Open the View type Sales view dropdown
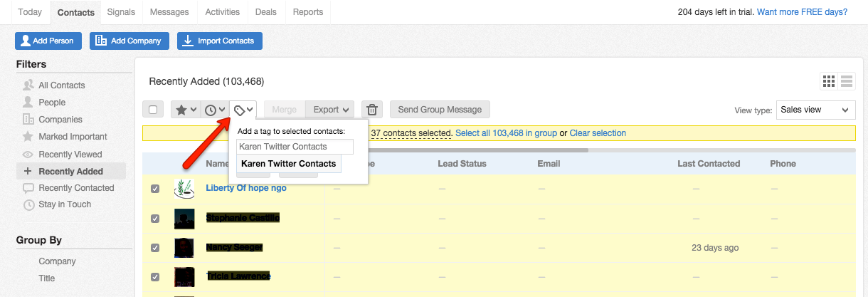Screen dimensions: 868x297 click(x=815, y=110)
